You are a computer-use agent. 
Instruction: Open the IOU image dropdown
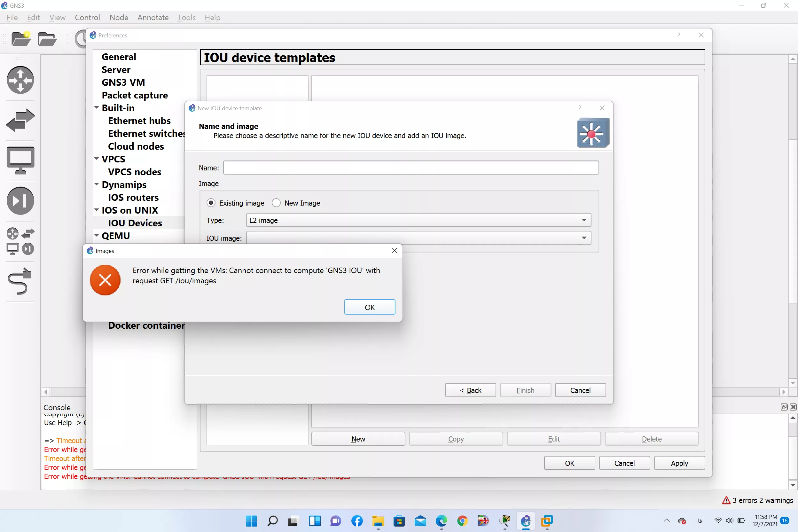(418, 238)
